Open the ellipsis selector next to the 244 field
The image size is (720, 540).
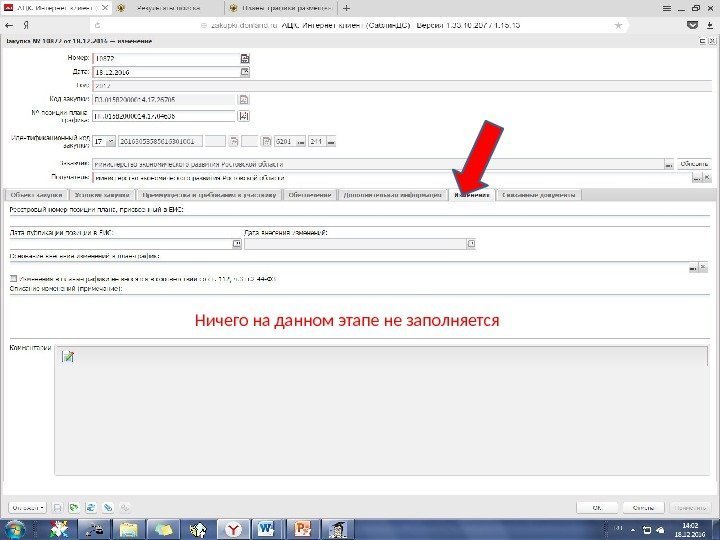pyautogui.click(x=332, y=142)
